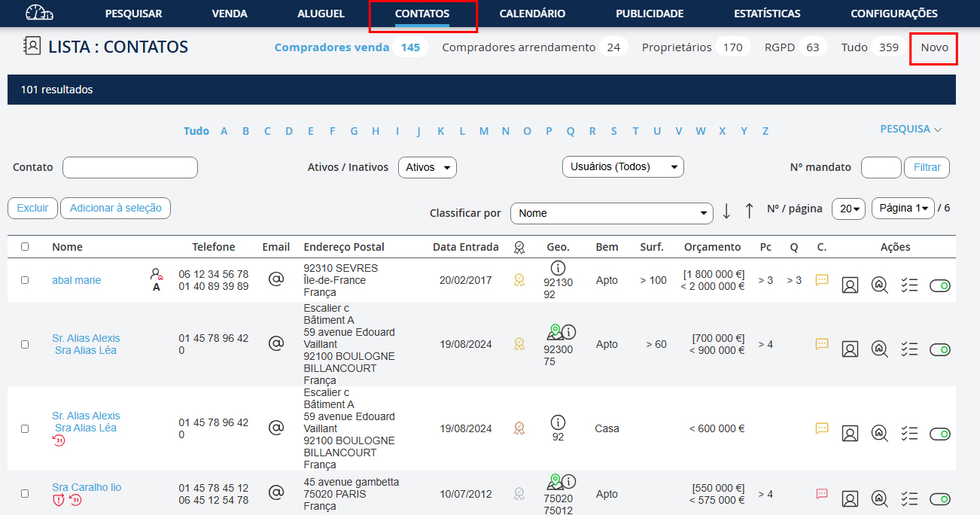
Task: Click comment bubble icon for abal marie
Action: (822, 280)
